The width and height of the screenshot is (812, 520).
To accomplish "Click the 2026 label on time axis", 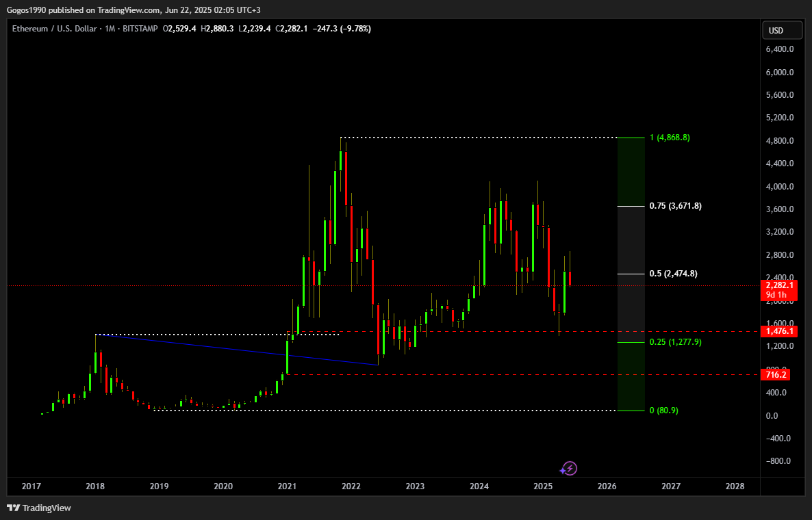I will coord(607,486).
